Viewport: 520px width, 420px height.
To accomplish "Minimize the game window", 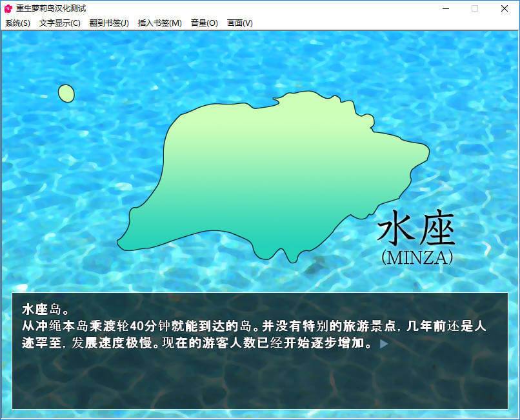I will pos(445,8).
